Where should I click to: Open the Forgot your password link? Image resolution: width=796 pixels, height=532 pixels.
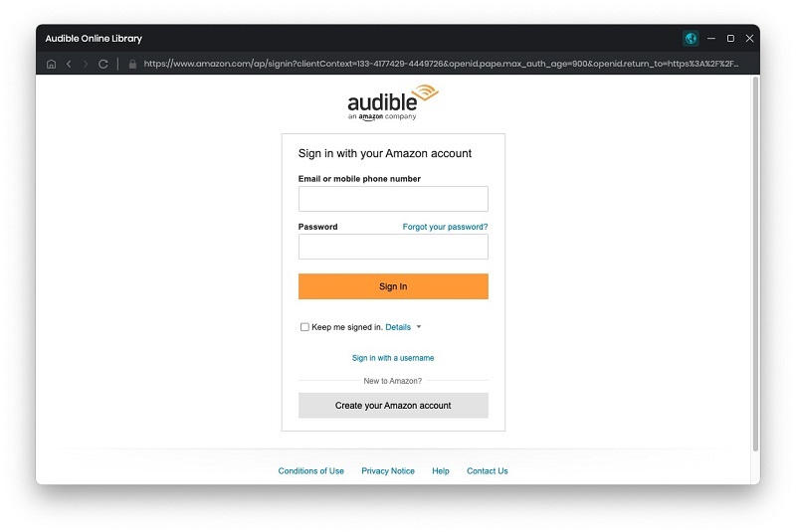[445, 227]
